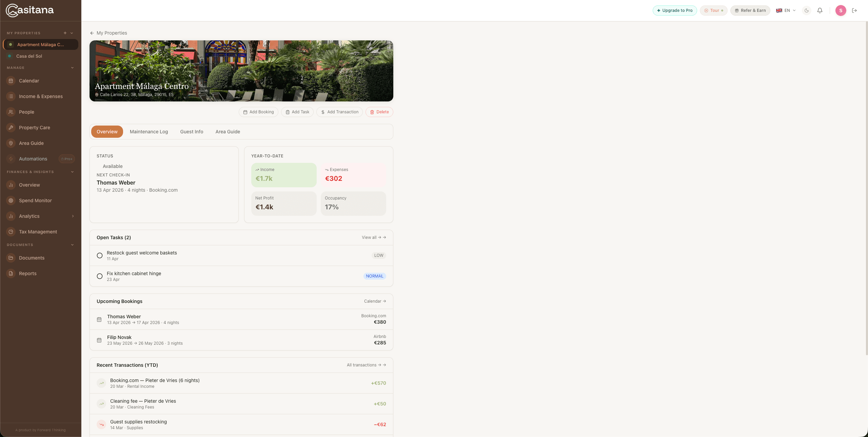Open the user avatar S menu
868x437 pixels.
pos(841,11)
